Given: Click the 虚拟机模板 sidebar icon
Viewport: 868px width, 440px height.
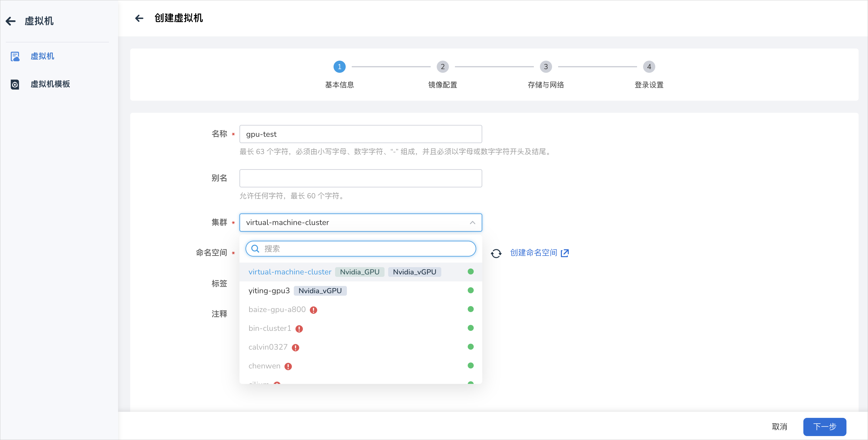Looking at the screenshot, I should [15, 84].
